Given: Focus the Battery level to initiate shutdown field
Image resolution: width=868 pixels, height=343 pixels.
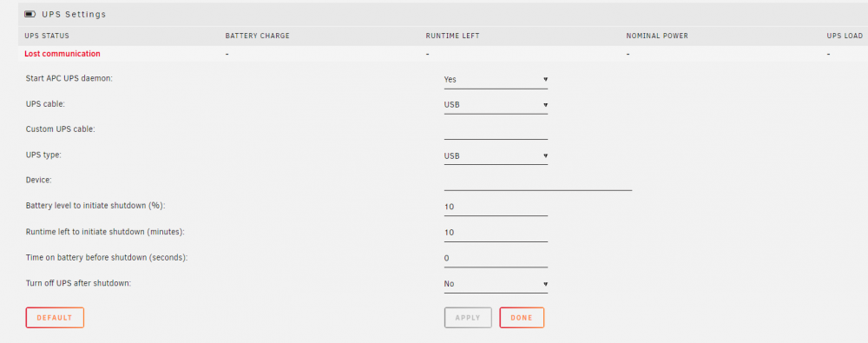Looking at the screenshot, I should [x=496, y=207].
